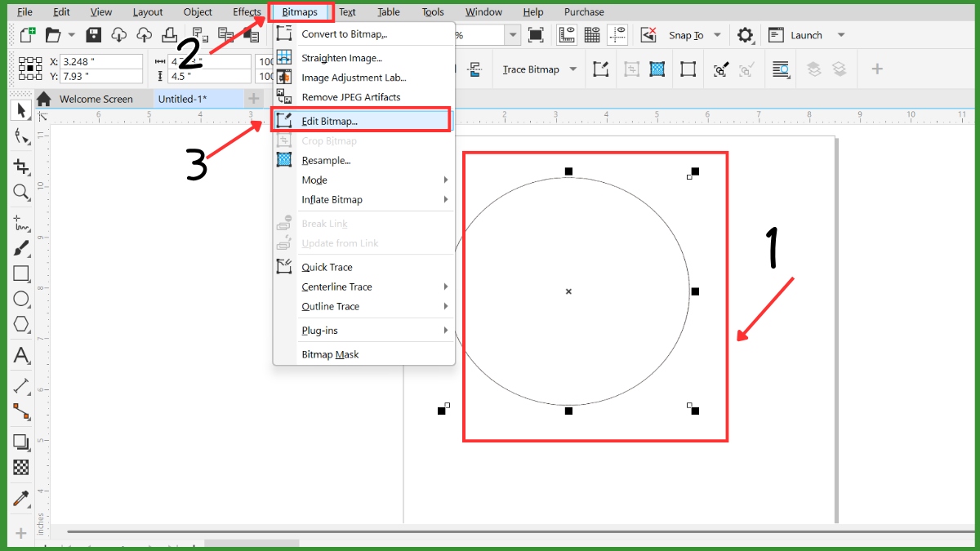This screenshot has height=551, width=980.
Task: Select the Transparency checkerboard tool
Action: (21, 468)
